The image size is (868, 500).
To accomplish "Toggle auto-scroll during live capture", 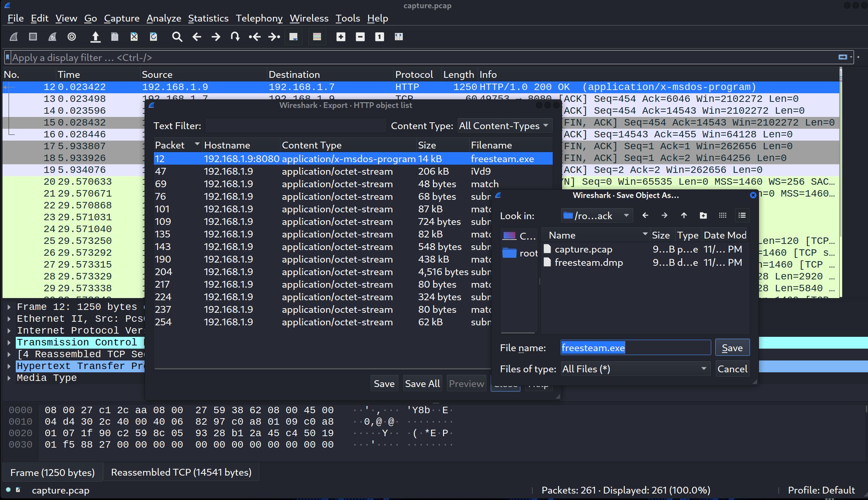I will [x=293, y=37].
